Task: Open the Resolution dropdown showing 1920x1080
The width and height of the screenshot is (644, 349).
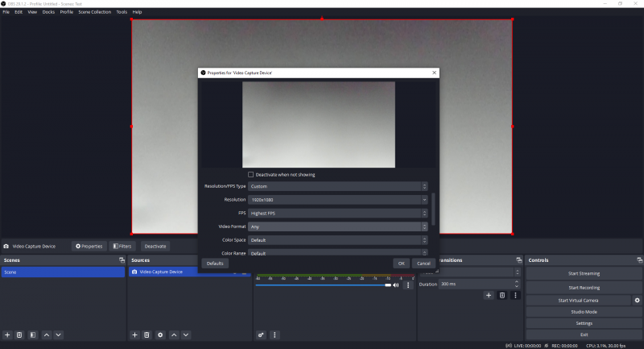Action: [337, 199]
